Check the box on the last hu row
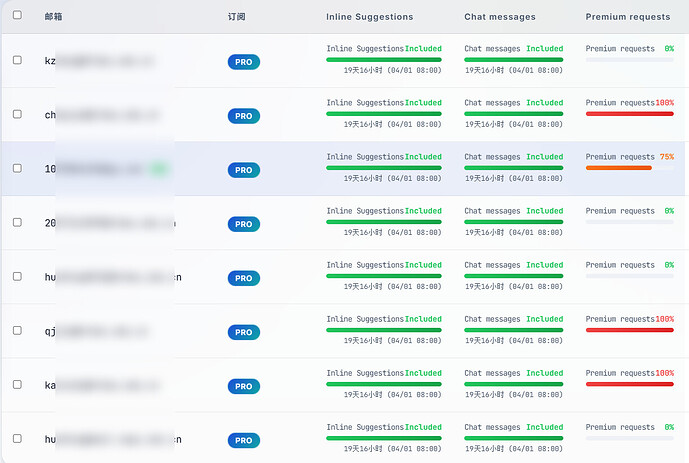This screenshot has width=689, height=463. (17, 438)
